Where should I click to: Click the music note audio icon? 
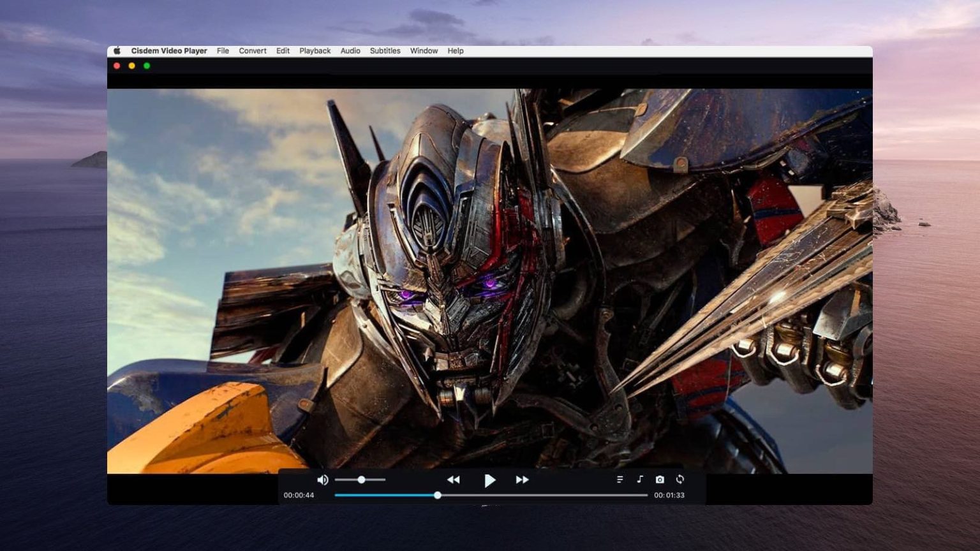pyautogui.click(x=639, y=480)
